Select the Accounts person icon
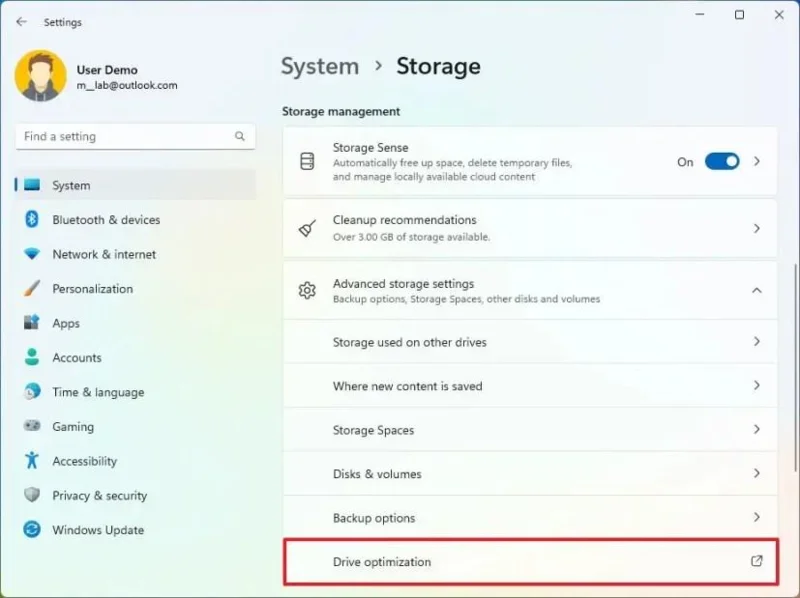The width and height of the screenshot is (800, 598). click(x=32, y=357)
